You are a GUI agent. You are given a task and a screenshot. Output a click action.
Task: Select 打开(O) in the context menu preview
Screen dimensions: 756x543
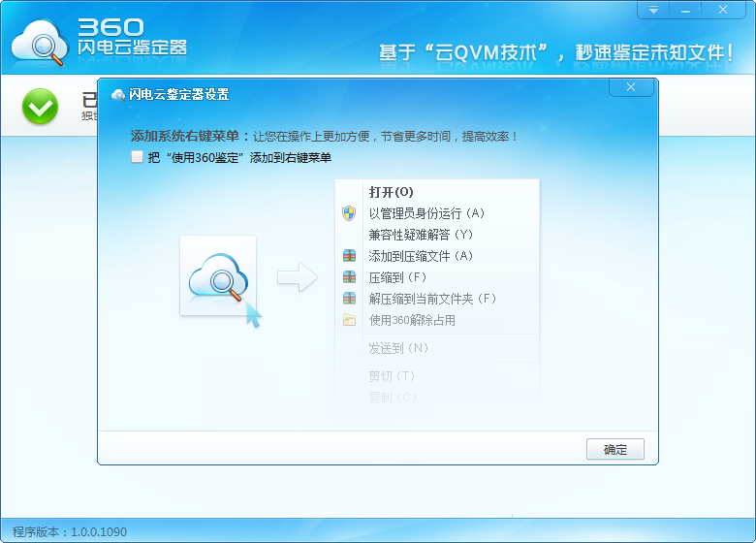pyautogui.click(x=391, y=192)
